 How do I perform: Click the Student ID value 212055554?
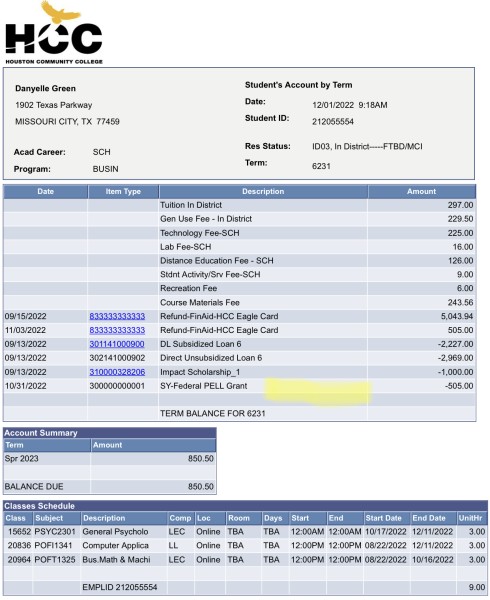click(333, 122)
